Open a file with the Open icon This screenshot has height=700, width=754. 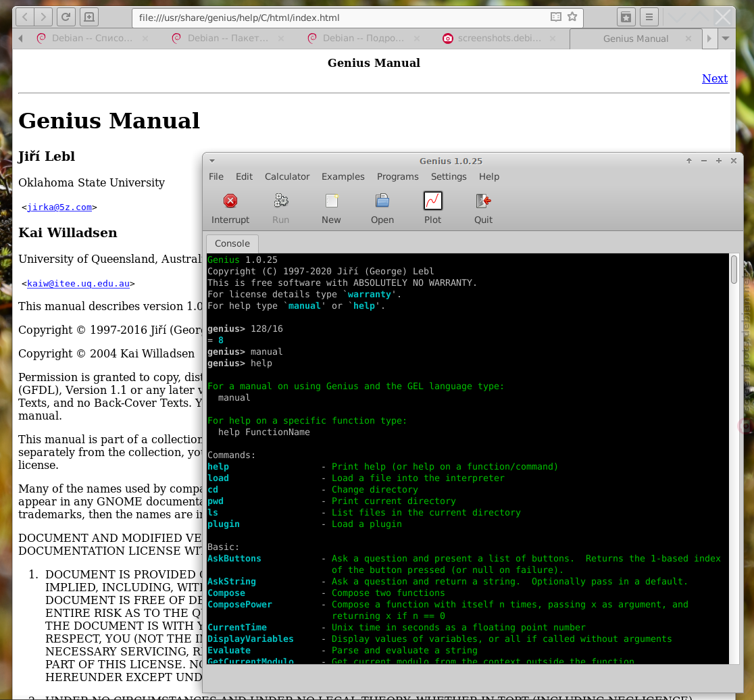(382, 201)
